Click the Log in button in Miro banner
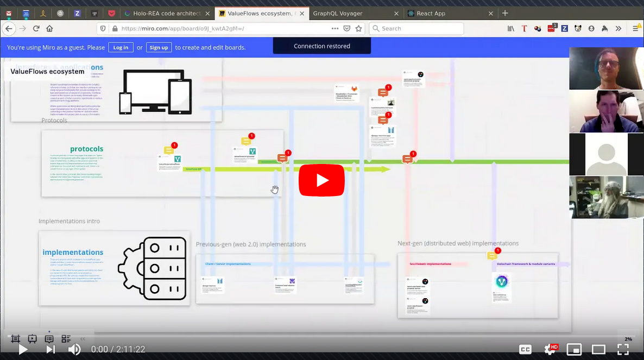This screenshot has width=644, height=360. click(x=121, y=47)
